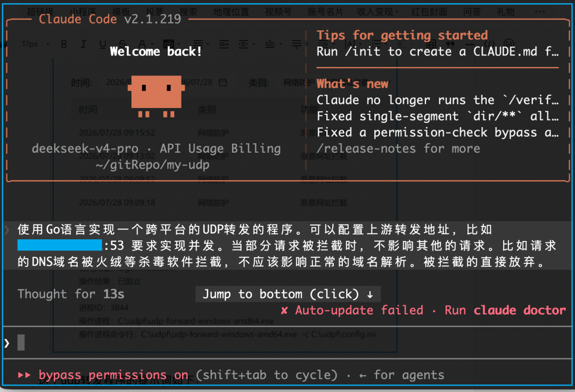Click the 'Tips for getting started' heading

click(x=402, y=36)
